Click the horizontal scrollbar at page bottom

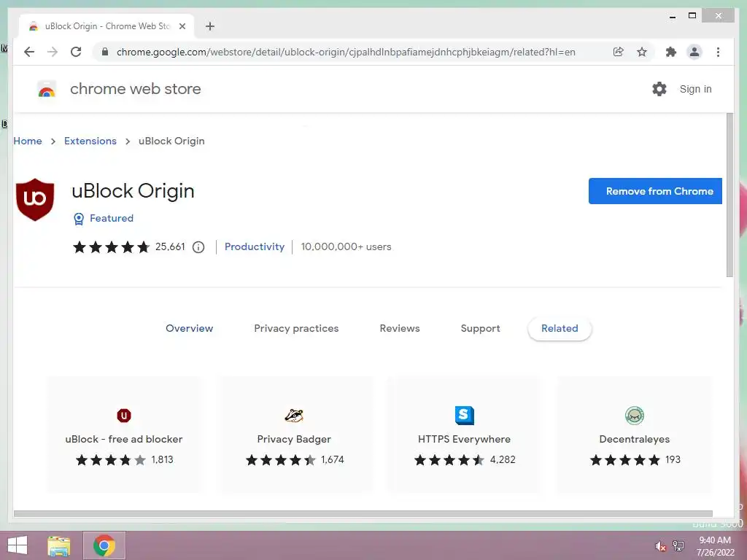(x=363, y=514)
